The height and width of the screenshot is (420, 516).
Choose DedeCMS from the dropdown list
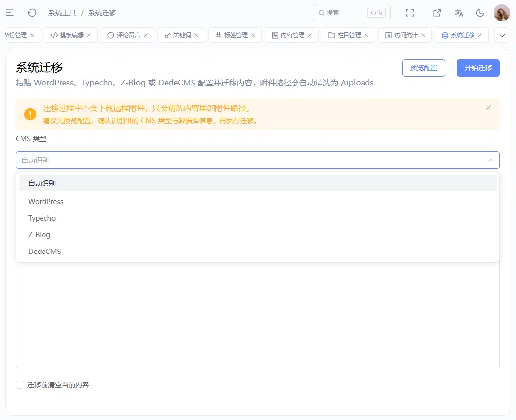point(258,252)
